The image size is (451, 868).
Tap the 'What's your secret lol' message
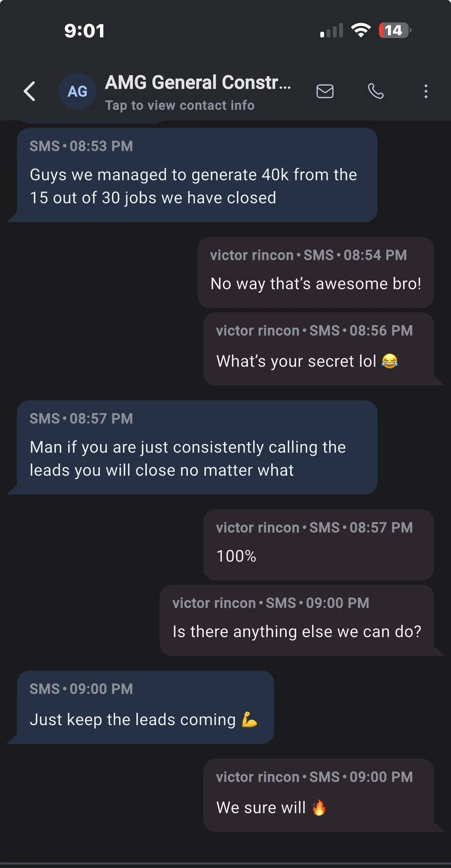pos(319,349)
